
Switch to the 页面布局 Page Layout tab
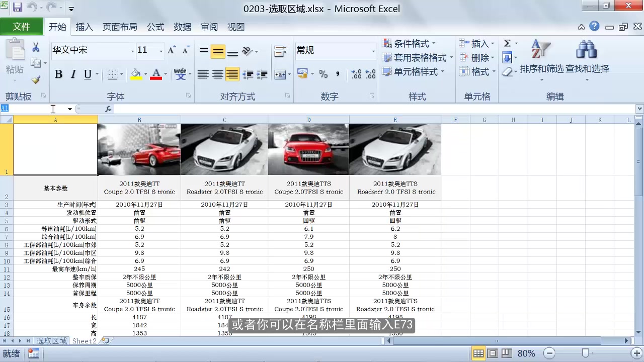[120, 27]
